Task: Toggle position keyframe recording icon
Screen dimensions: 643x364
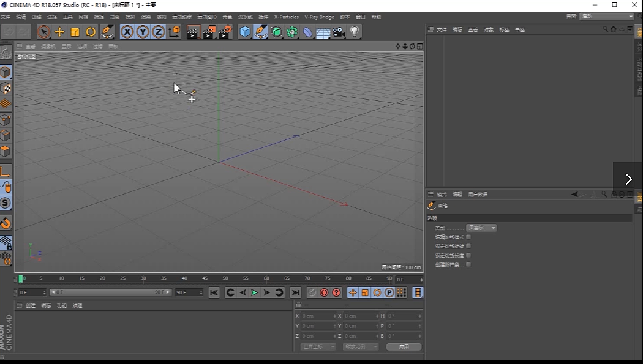Action: (353, 292)
